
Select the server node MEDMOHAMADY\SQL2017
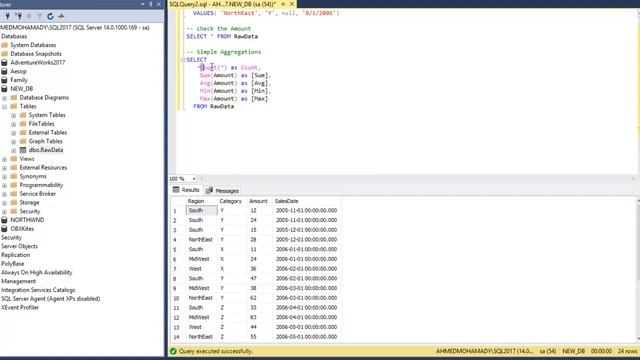(75, 27)
